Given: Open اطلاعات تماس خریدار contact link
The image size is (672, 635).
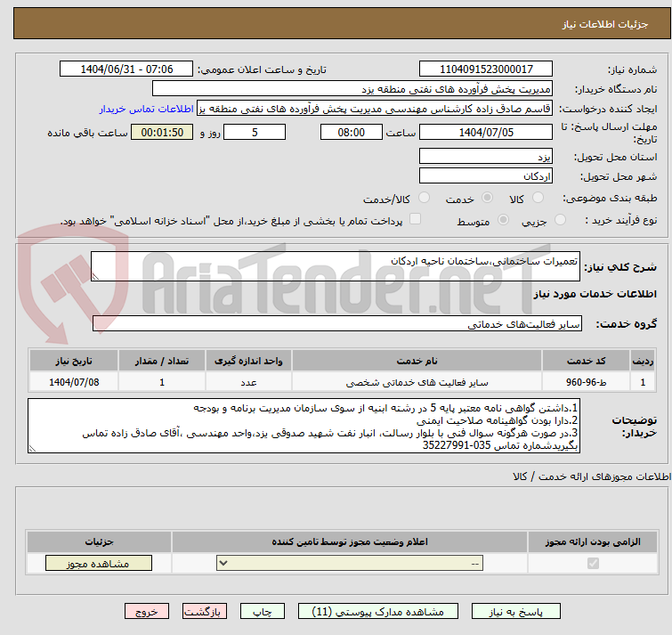Looking at the screenshot, I should (x=147, y=109).
